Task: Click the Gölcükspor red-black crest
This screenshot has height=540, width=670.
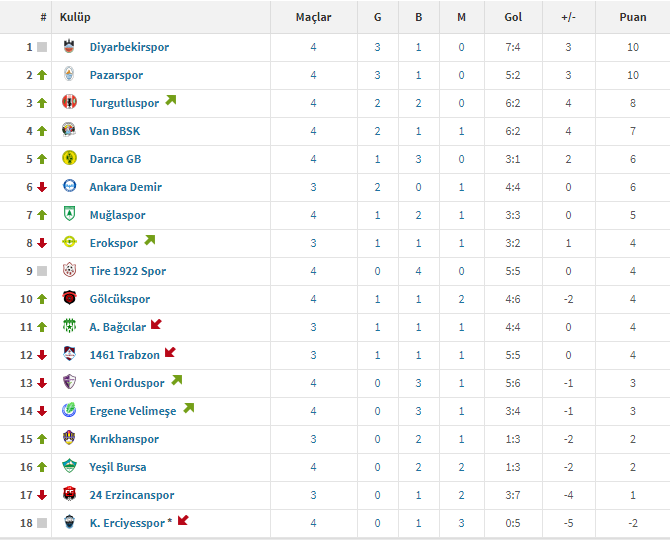Action: (69, 298)
